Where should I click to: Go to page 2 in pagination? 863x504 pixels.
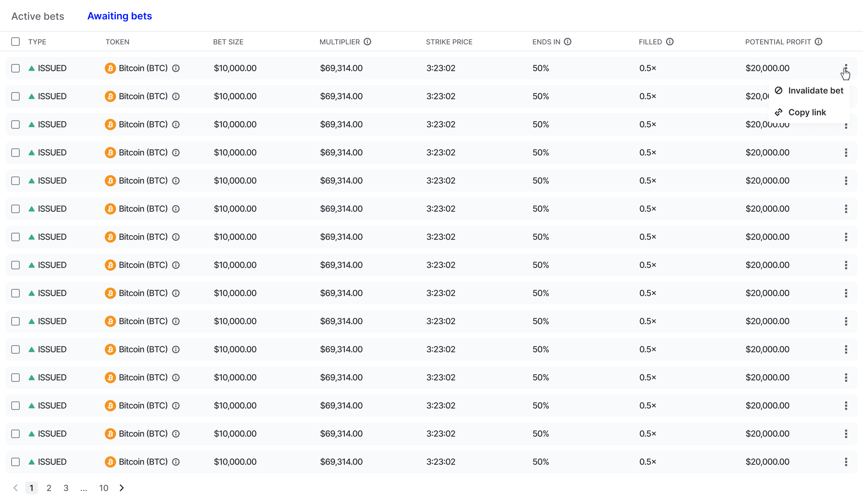point(49,488)
